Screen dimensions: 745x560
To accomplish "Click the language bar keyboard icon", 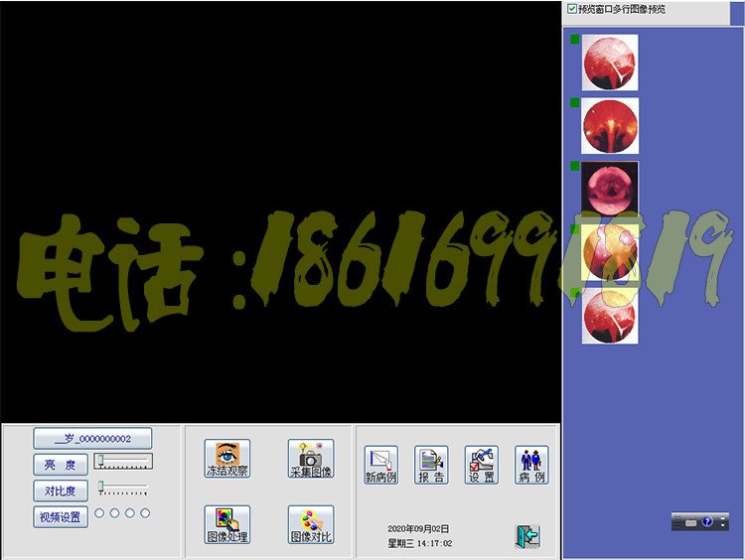I will pos(690,523).
